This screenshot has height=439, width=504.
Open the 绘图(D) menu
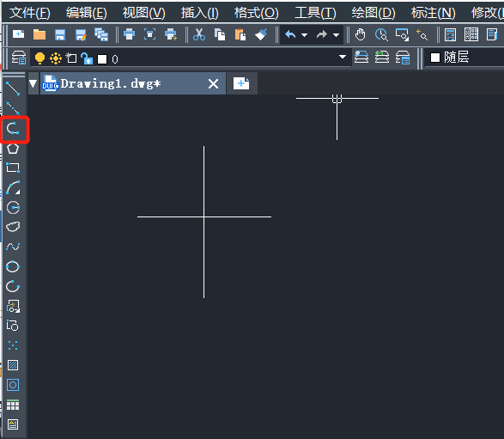pos(373,13)
